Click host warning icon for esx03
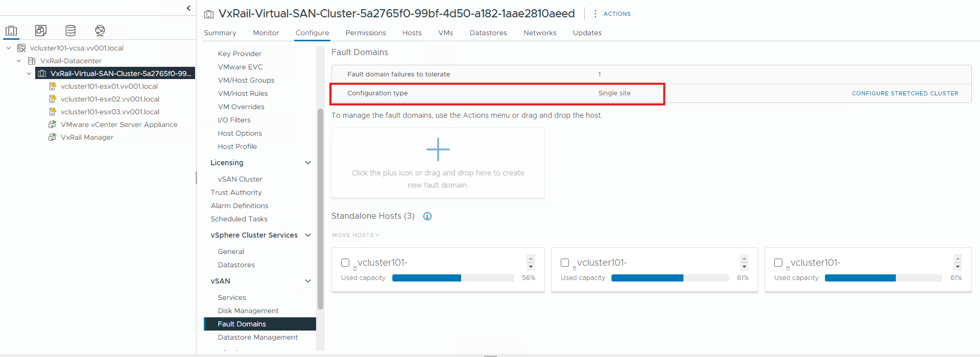Image resolution: width=980 pixels, height=357 pixels. coord(52,112)
